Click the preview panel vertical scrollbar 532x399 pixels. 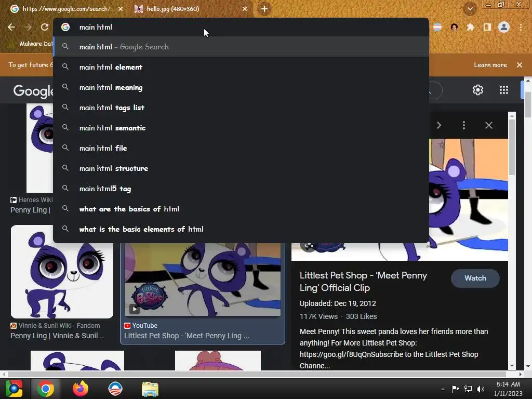point(512,147)
